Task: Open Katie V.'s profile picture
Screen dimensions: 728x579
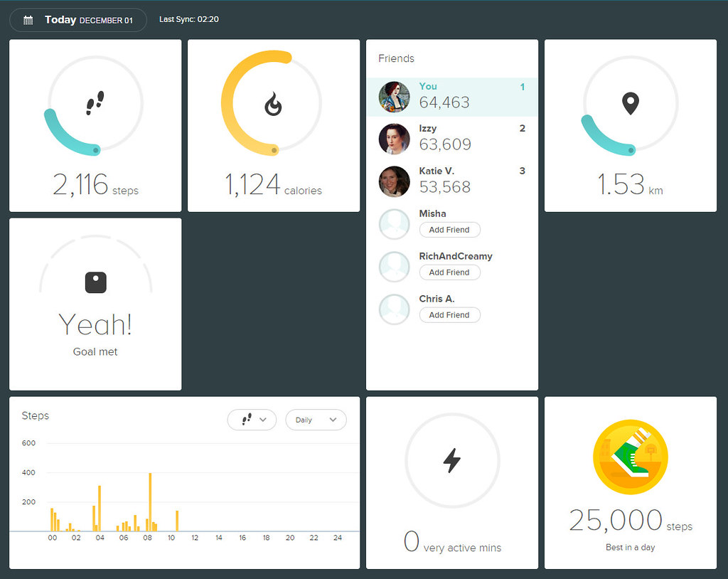Action: 394,181
